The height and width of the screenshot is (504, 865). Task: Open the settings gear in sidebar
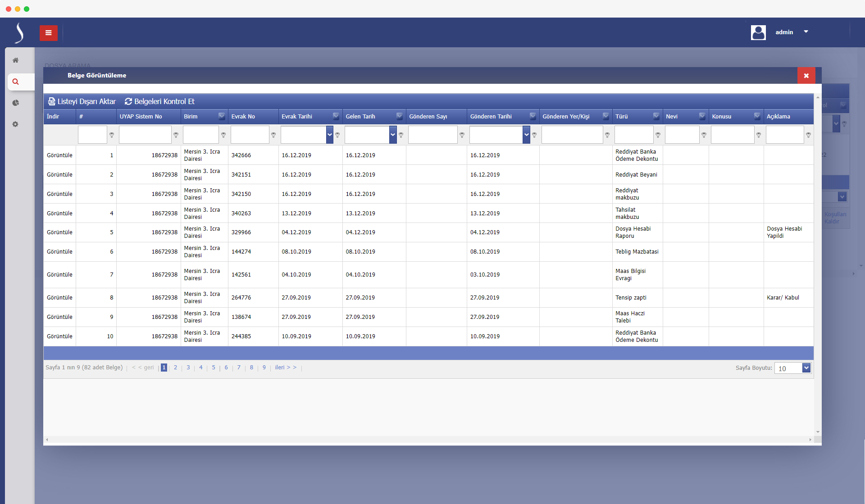(15, 124)
